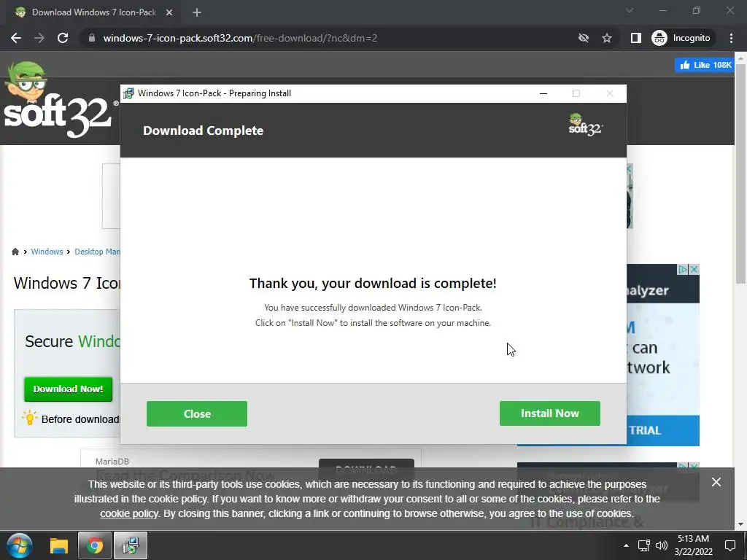Open Chrome side panel icon
This screenshot has width=747, height=560.
635,38
